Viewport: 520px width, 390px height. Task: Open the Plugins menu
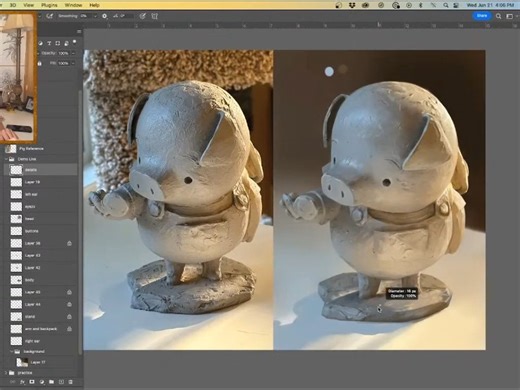pyautogui.click(x=49, y=5)
